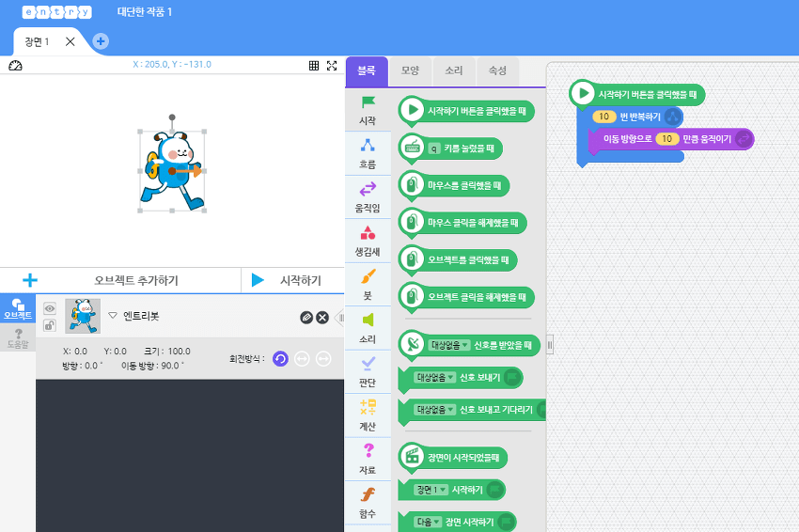This screenshot has width=799, height=532.
Task: Switch to the 소리 tab
Action: click(454, 70)
